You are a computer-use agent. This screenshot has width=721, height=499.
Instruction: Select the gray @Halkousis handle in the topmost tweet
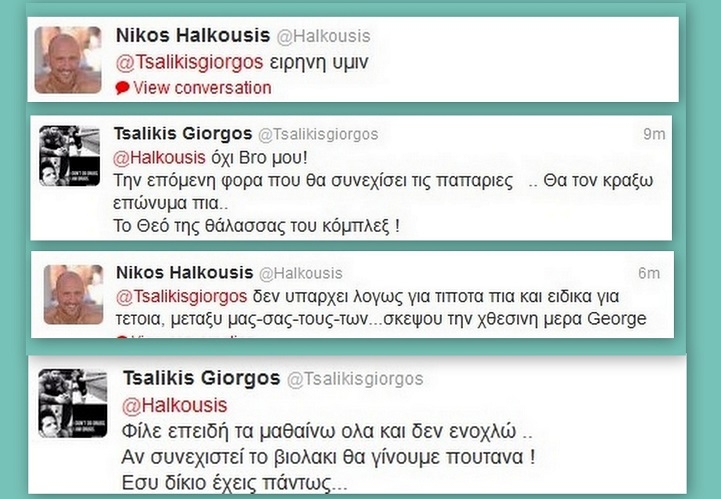[x=323, y=36]
